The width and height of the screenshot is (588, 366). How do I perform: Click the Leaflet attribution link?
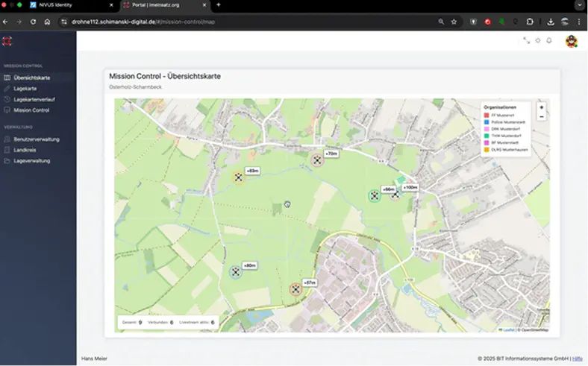[508, 329]
